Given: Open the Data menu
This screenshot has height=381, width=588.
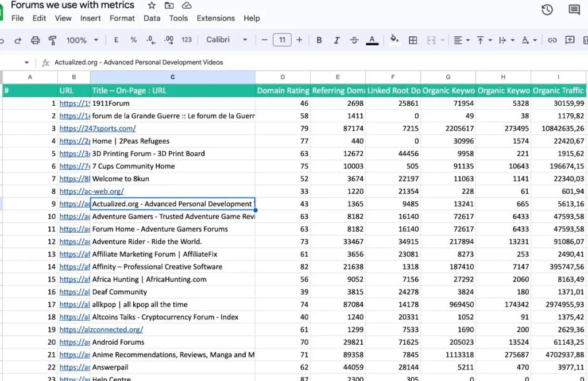Looking at the screenshot, I should click(152, 18).
